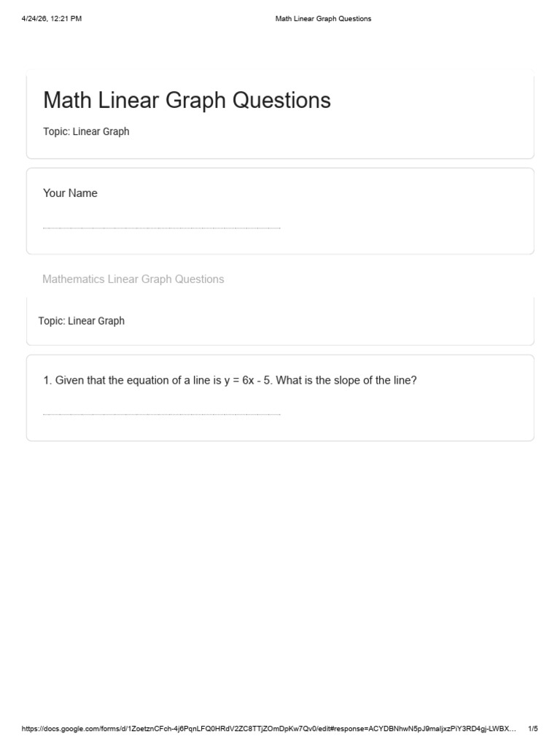Click the word Mathematics in the section title
This screenshot has width=560, height=747.
(x=74, y=279)
